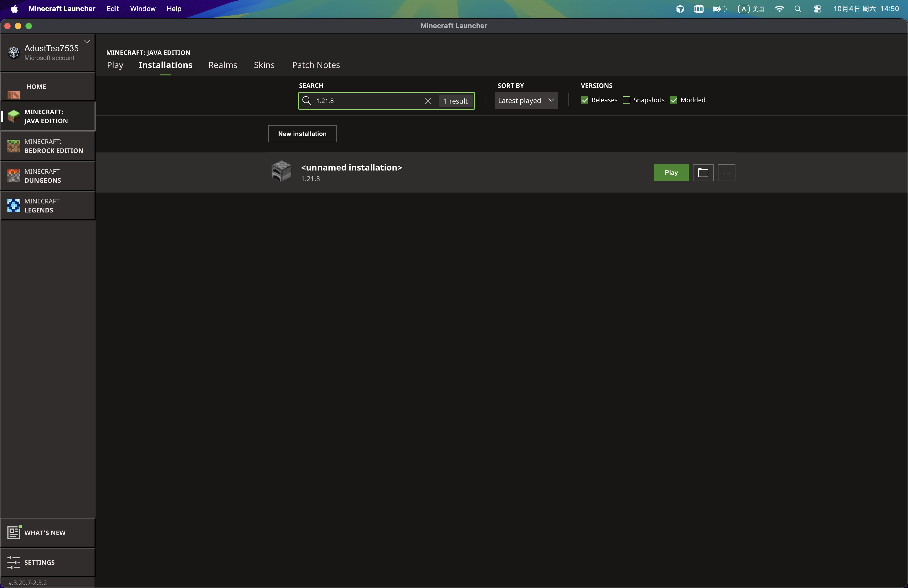Clear the 1.21.8 search query
The width and height of the screenshot is (908, 588).
pyautogui.click(x=428, y=101)
